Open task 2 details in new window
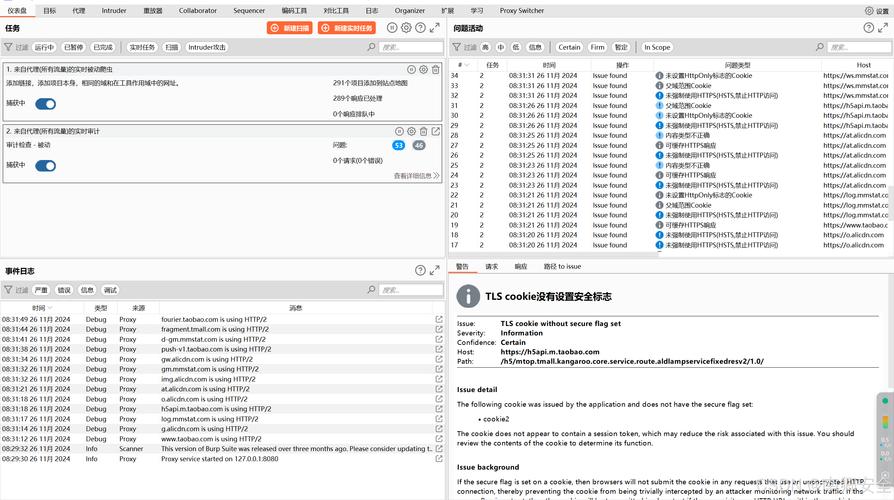 435,131
